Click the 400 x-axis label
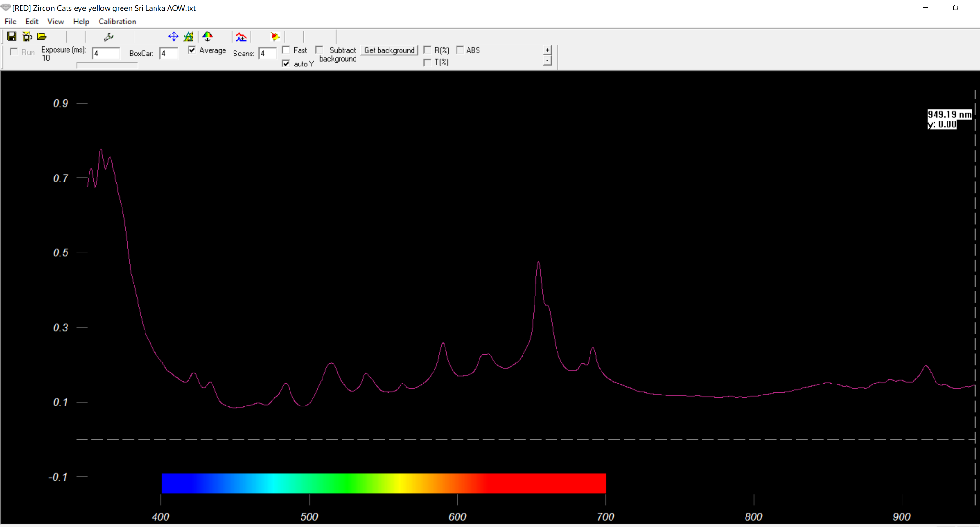This screenshot has height=527, width=980. (x=161, y=517)
